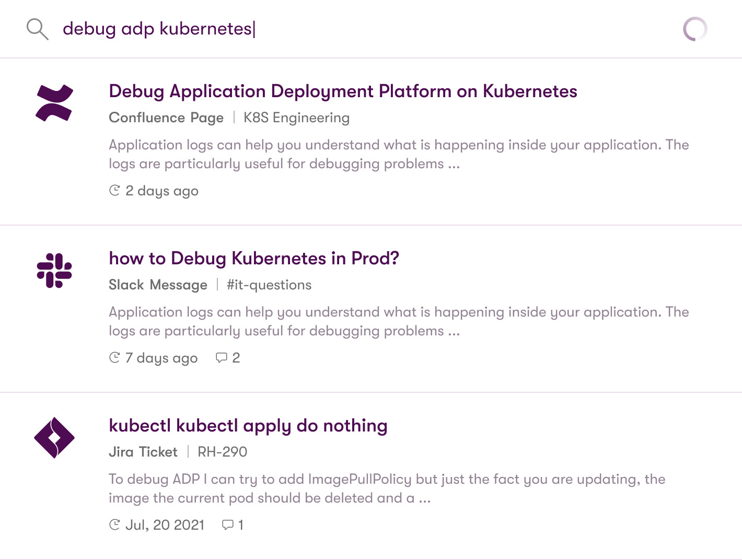
Task: Click the Confluence logo icon
Action: [54, 103]
